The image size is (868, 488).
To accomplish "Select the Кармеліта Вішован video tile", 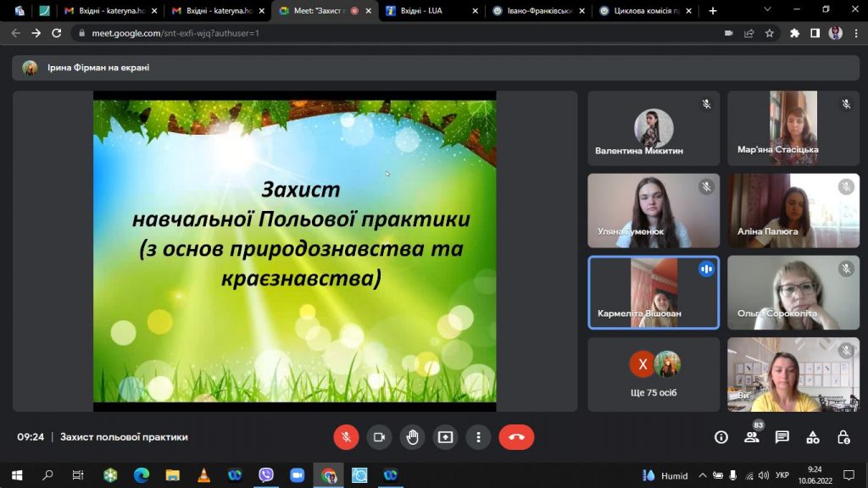I will [x=654, y=292].
